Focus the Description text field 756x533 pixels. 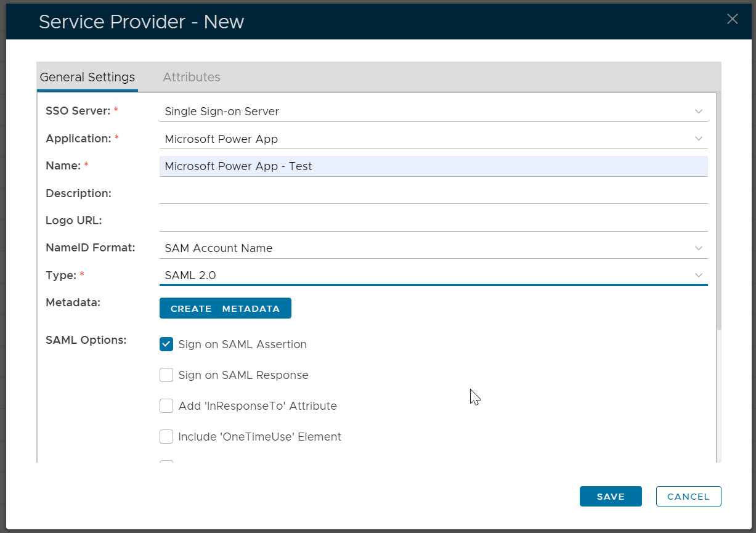pos(433,193)
